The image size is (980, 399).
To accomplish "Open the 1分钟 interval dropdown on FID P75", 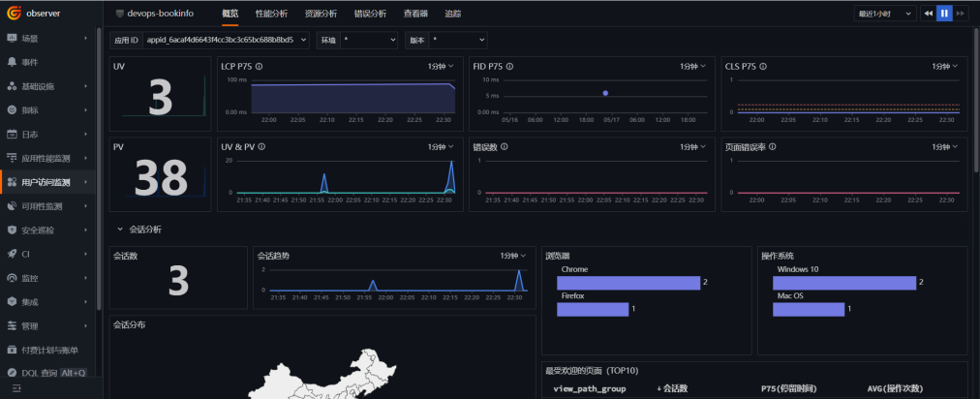I will (693, 66).
